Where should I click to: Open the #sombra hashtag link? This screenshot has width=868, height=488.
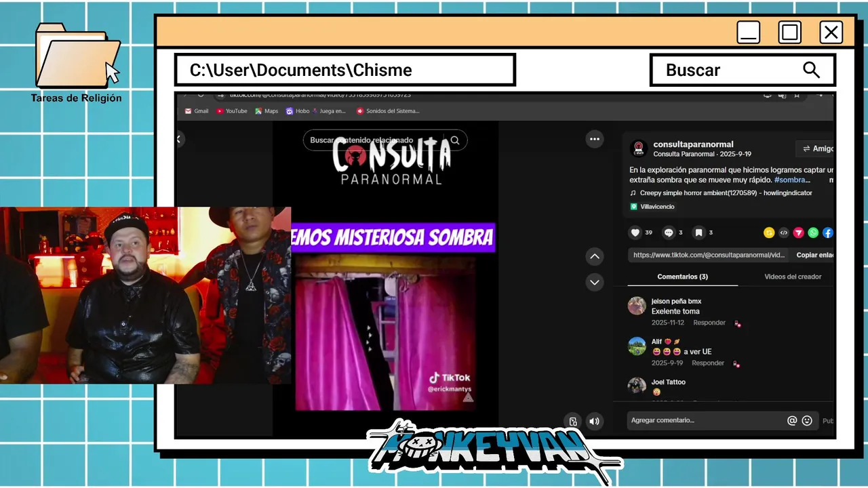[x=791, y=180]
